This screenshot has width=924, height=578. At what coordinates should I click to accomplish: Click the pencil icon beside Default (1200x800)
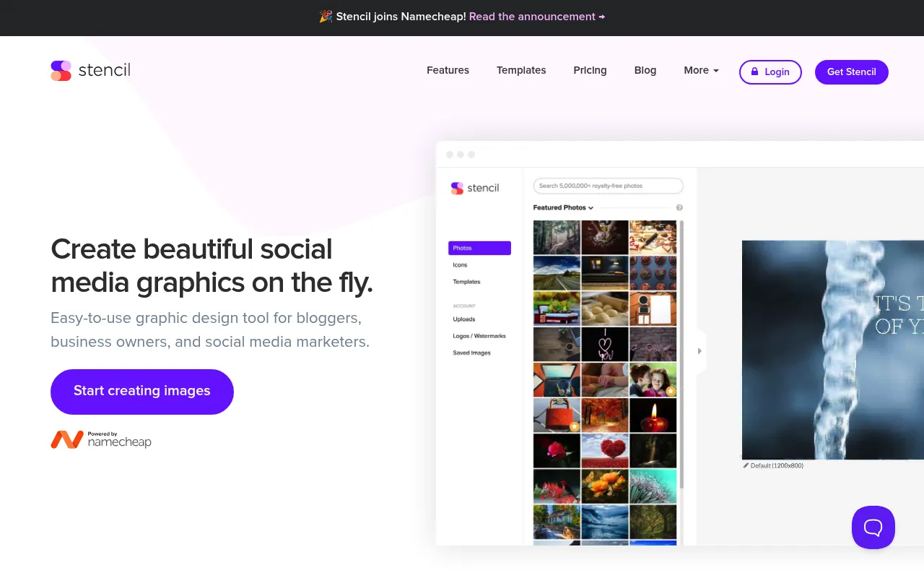point(745,465)
